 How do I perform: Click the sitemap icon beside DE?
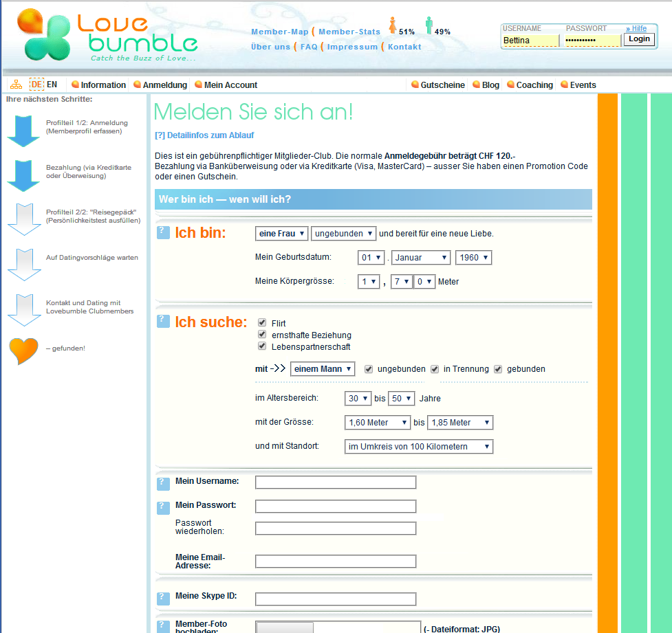tap(16, 85)
